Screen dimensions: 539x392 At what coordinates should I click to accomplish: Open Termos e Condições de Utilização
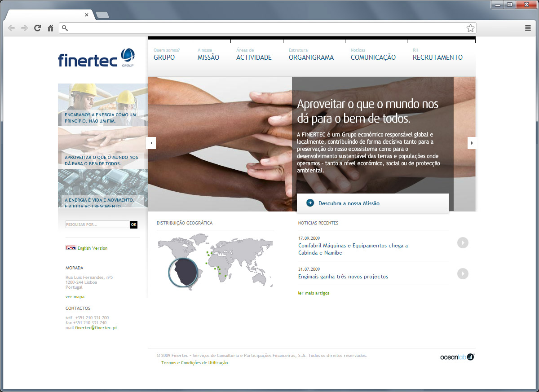pos(194,363)
